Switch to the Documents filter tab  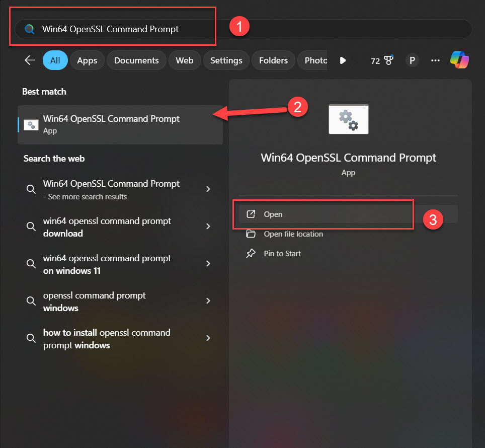(136, 60)
